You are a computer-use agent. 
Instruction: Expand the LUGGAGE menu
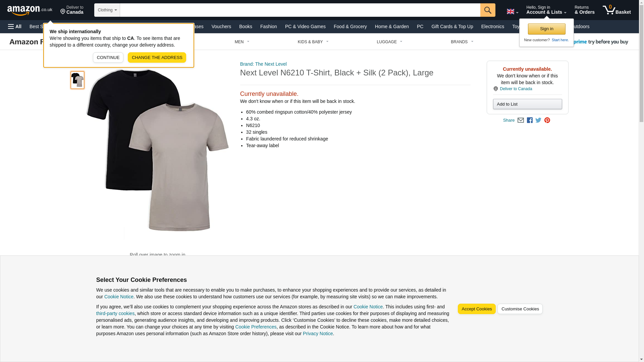389,42
